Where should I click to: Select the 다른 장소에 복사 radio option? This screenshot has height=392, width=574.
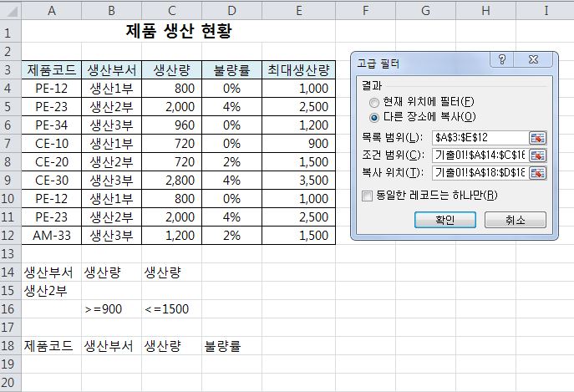click(373, 116)
